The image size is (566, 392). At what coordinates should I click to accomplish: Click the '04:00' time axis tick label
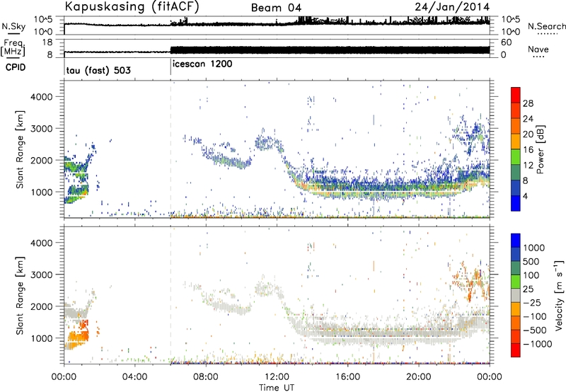[135, 377]
